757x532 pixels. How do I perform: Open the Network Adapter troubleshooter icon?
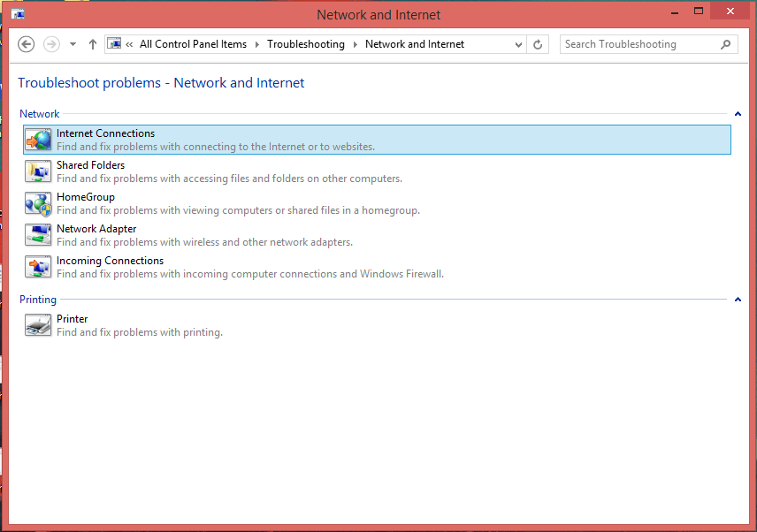coord(38,235)
